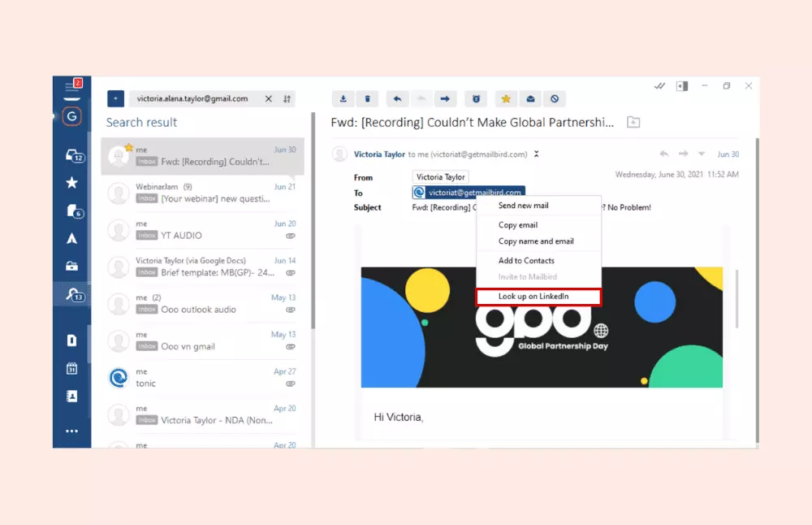Mark email as unread with envelope icon
This screenshot has width=812, height=525.
coord(530,98)
